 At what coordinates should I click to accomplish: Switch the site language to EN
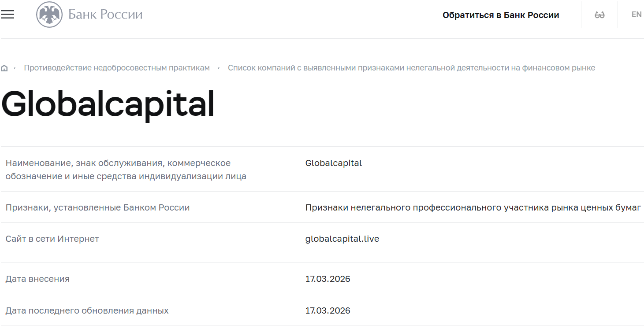pos(636,14)
